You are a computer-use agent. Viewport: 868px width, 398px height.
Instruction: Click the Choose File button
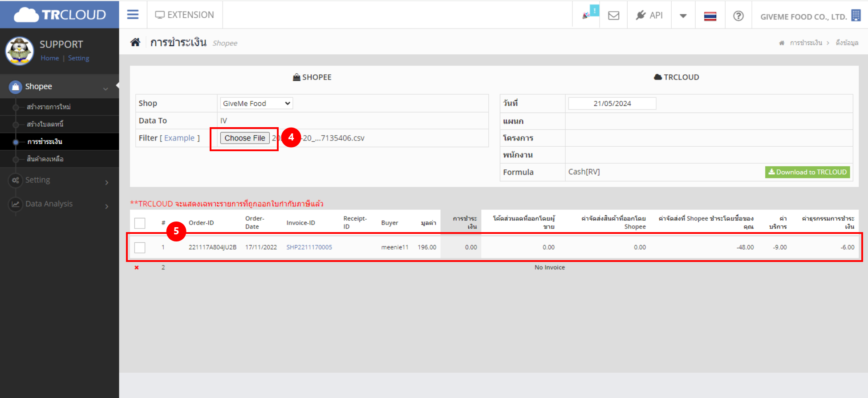point(245,138)
